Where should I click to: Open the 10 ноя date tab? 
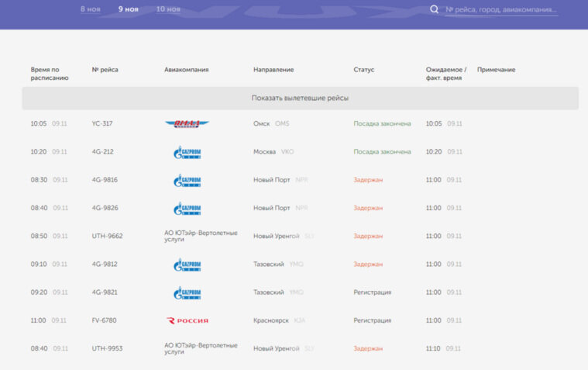pos(168,9)
